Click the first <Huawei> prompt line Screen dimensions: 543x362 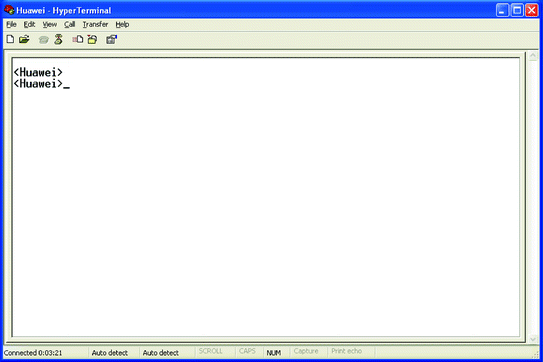(x=38, y=72)
